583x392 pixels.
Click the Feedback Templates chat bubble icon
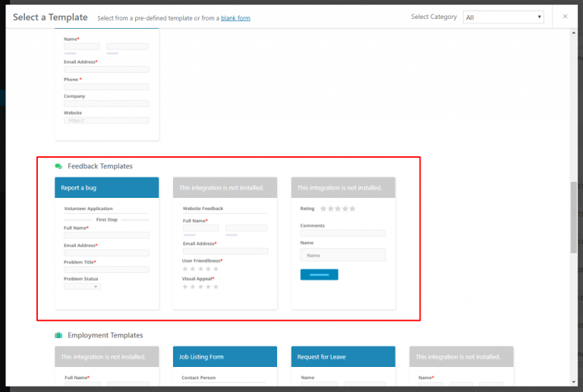pyautogui.click(x=58, y=166)
